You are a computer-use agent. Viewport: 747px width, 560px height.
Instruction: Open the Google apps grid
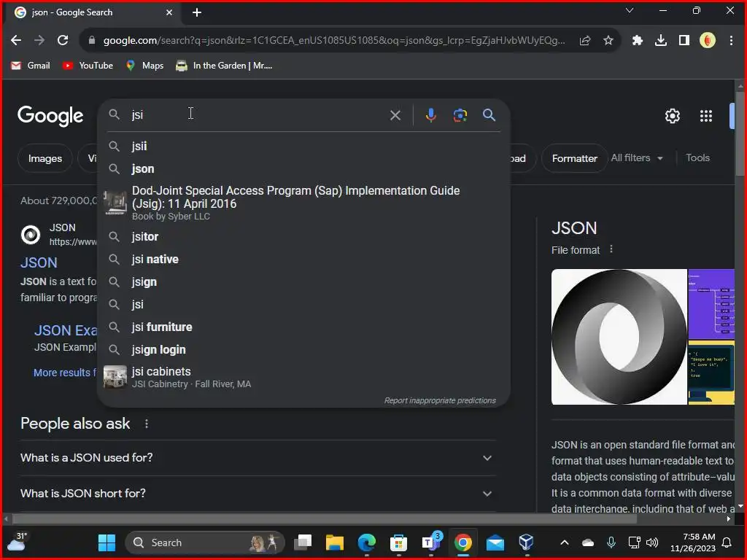coord(706,116)
